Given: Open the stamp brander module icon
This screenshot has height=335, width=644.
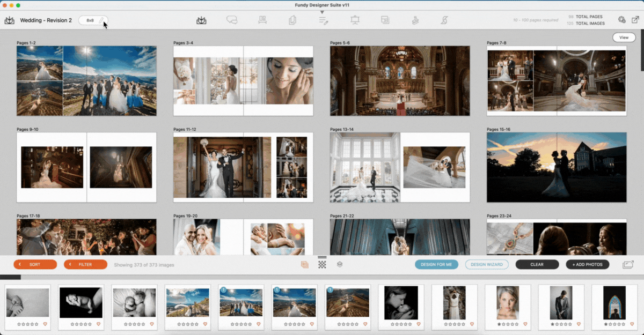Looking at the screenshot, I should (x=415, y=20).
